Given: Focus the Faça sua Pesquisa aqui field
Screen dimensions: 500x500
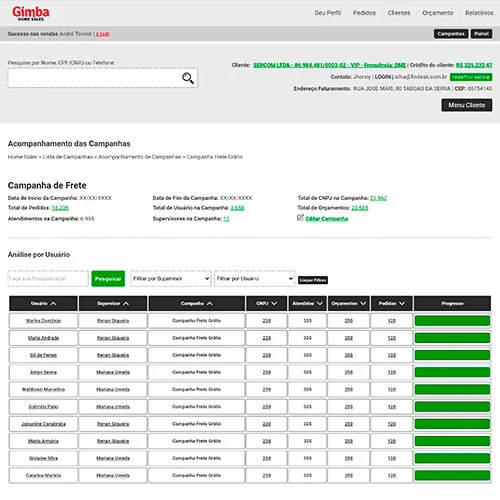Looking at the screenshot, I should tap(48, 278).
